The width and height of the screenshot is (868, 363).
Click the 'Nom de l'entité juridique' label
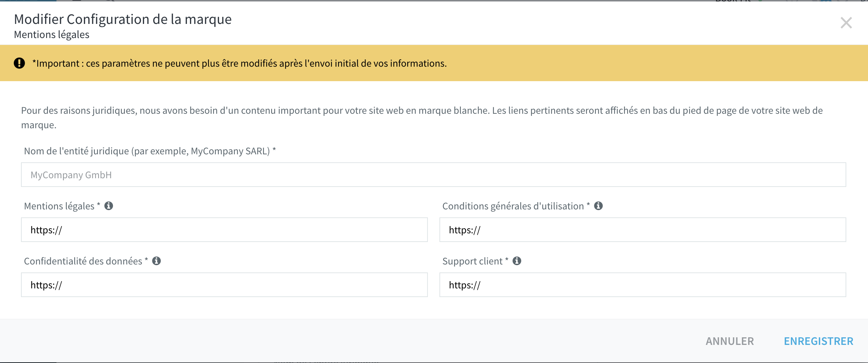tap(150, 151)
